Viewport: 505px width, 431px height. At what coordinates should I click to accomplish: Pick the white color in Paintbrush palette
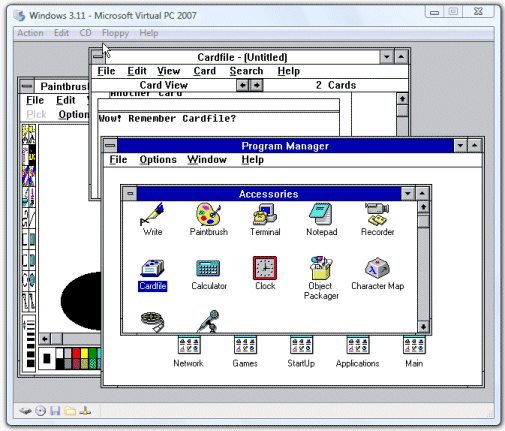[x=59, y=353]
